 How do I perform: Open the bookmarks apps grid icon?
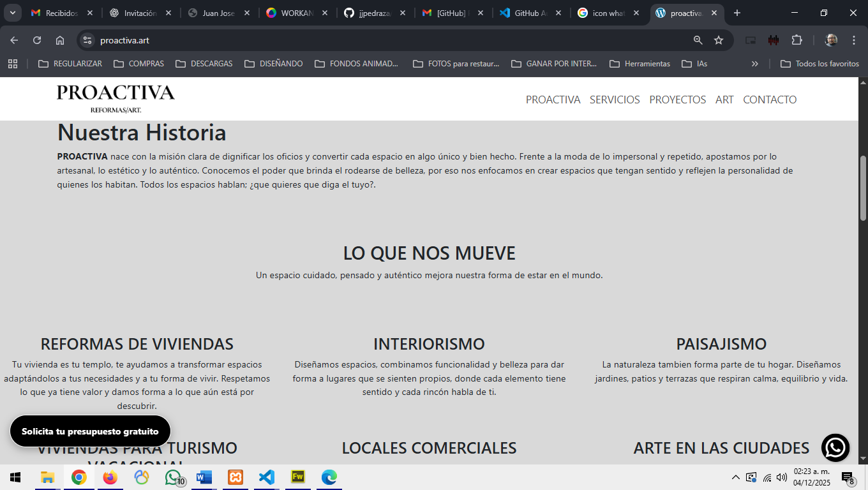(13, 64)
